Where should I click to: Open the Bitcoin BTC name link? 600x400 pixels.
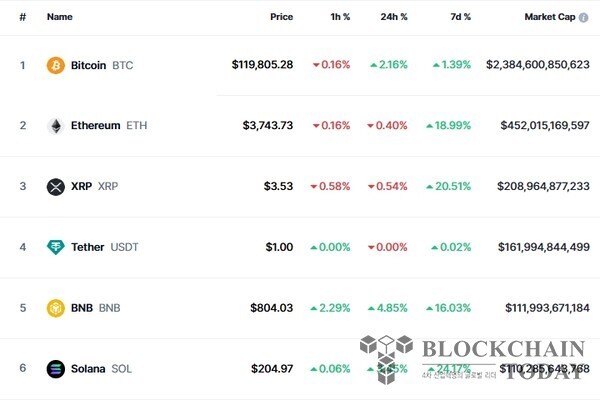coord(102,65)
